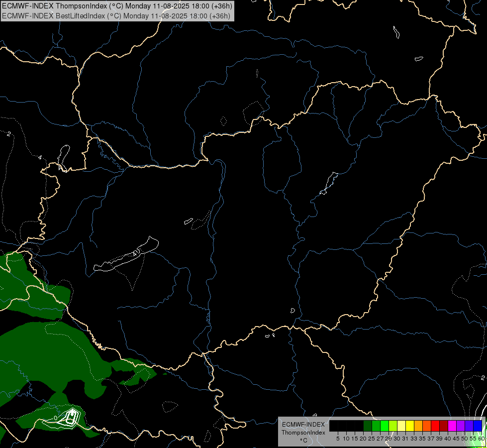Screen dimensions: 487x448
Task: Click the contour label 4 on Lake Balaton
Action: pyautogui.click(x=134, y=254)
